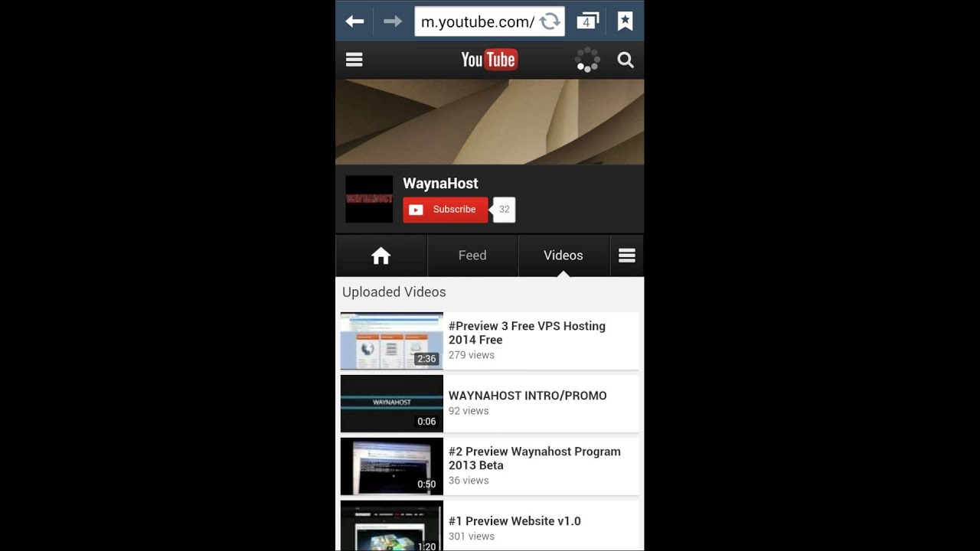Play the WAYNAHOST INTRO/PROMO thumbnail
This screenshot has width=980, height=551.
[x=392, y=403]
